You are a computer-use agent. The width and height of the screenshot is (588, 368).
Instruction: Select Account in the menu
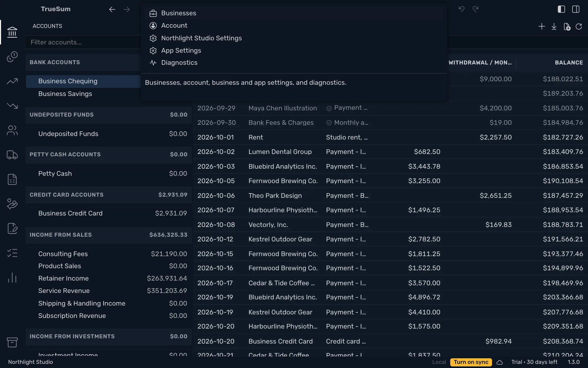click(294, 26)
